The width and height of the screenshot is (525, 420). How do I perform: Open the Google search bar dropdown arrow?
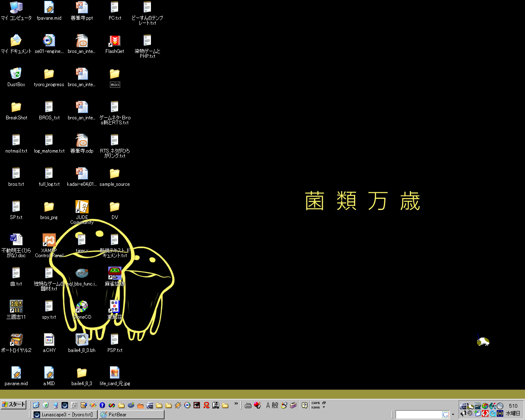coord(453,415)
